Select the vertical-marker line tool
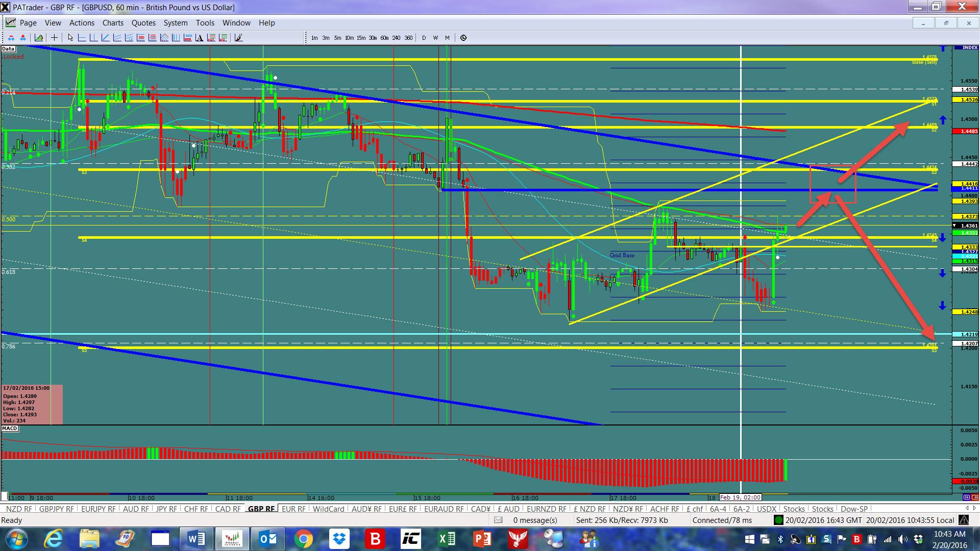980x551 pixels. [93, 37]
